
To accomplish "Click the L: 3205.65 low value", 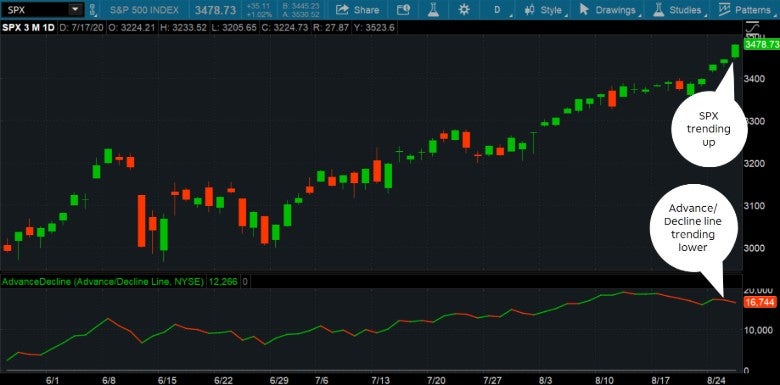I will pyautogui.click(x=234, y=28).
